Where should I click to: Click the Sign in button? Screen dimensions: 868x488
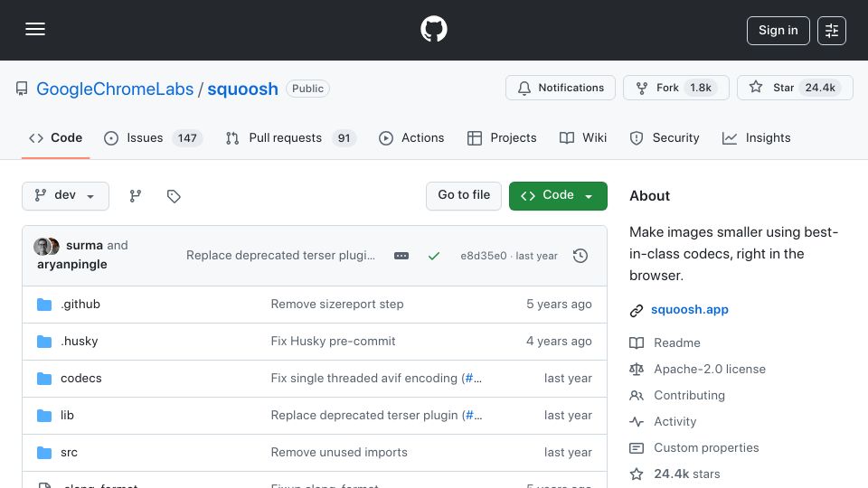click(x=778, y=31)
